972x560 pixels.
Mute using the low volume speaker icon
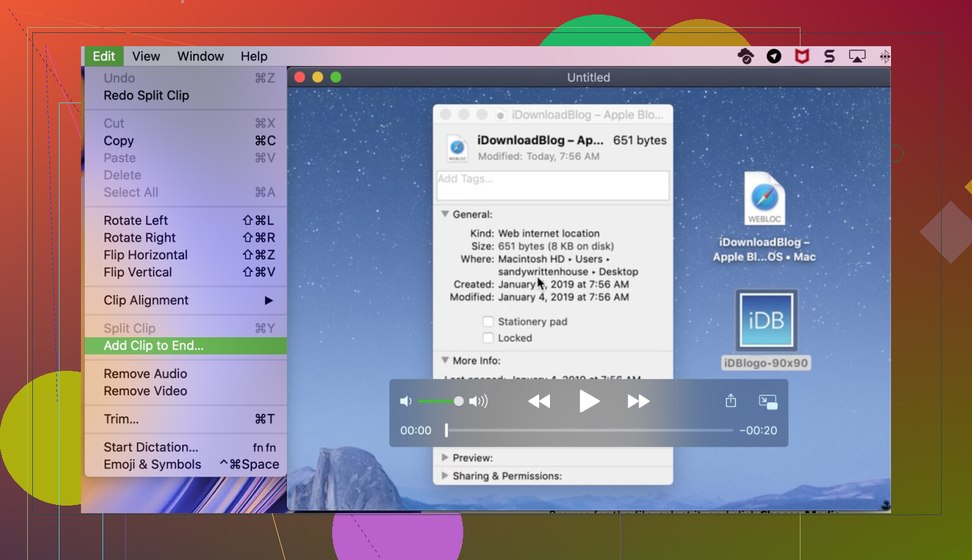click(x=406, y=401)
